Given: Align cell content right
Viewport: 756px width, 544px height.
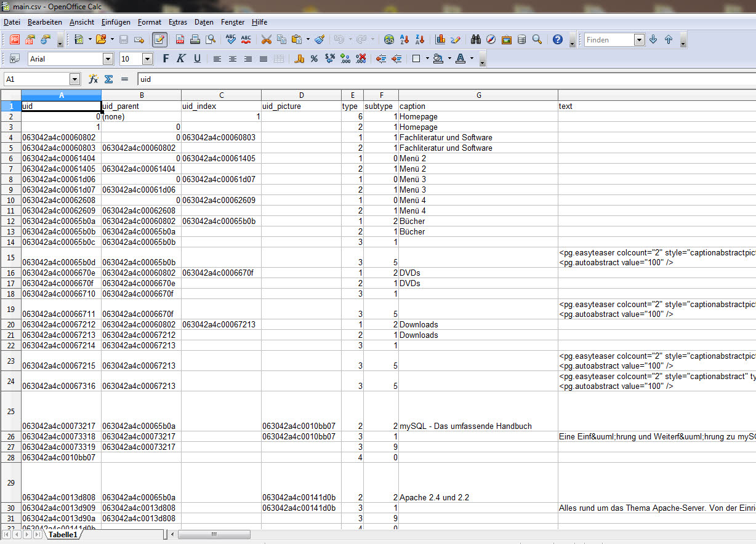Looking at the screenshot, I should [x=248, y=58].
